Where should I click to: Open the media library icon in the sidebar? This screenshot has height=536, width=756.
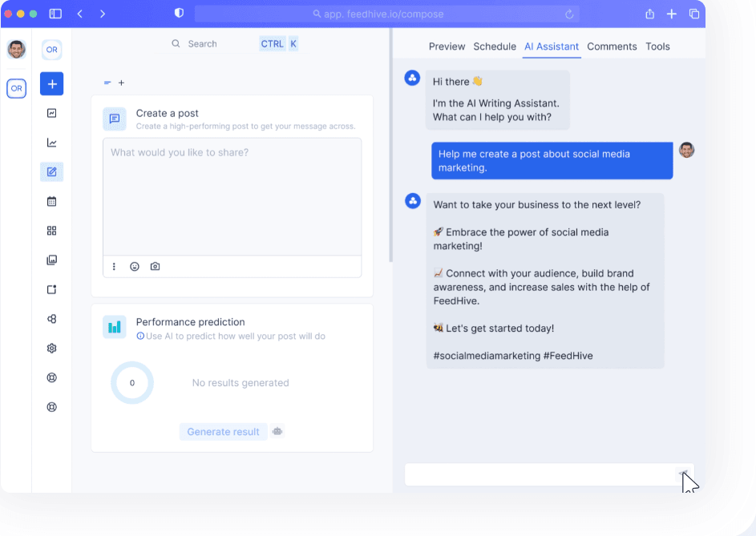pos(51,260)
